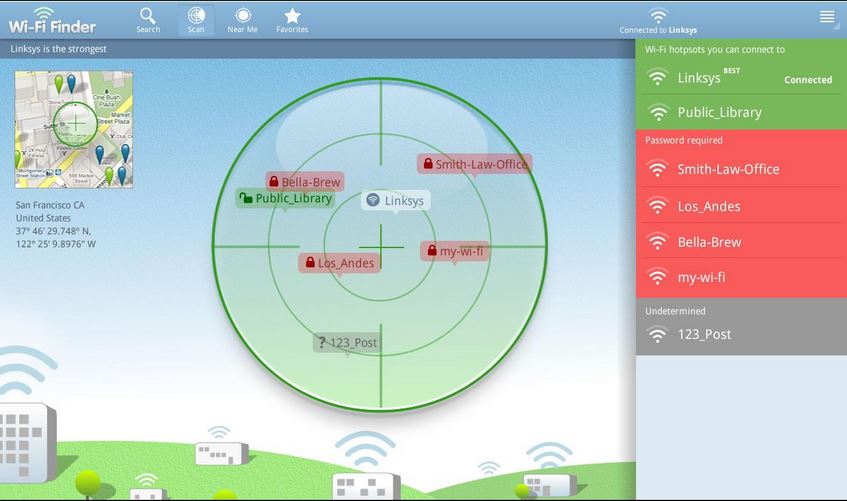The image size is (847, 501).
Task: Choose Los_Andes in the password list
Action: tap(741, 206)
